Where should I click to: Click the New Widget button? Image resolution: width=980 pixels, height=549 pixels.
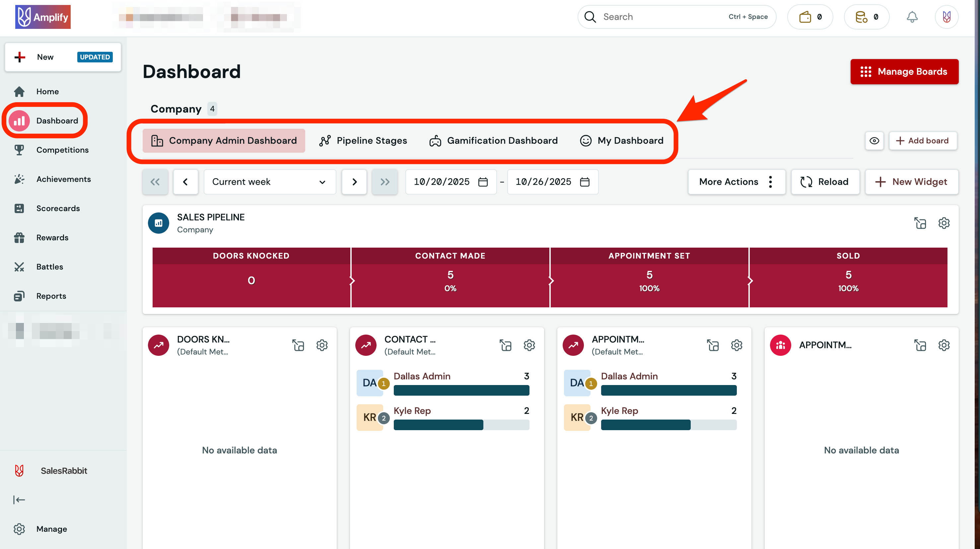[x=912, y=182]
